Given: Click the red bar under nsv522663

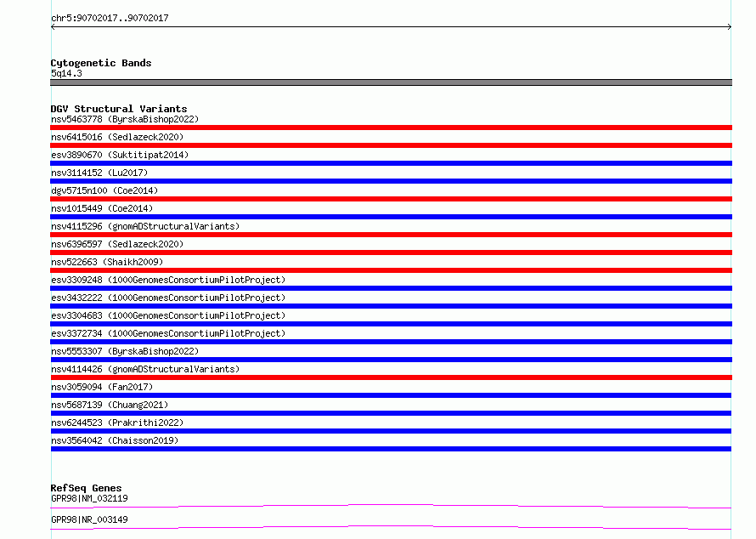Looking at the screenshot, I should tap(391, 270).
